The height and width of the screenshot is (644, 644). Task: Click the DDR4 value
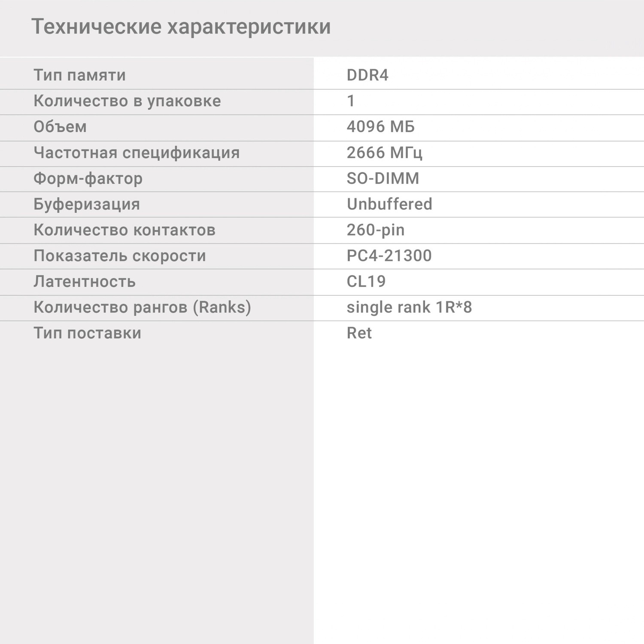pyautogui.click(x=367, y=75)
